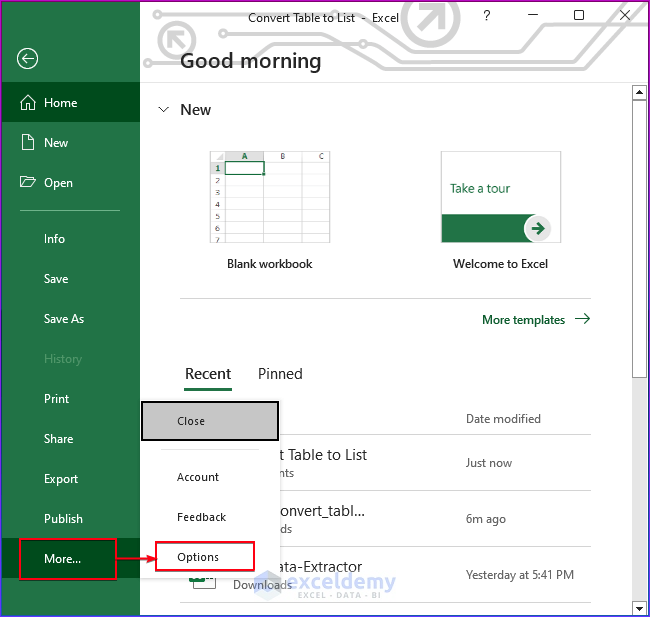The width and height of the screenshot is (650, 617).
Task: Click the back arrow circle icon
Action: (x=27, y=58)
